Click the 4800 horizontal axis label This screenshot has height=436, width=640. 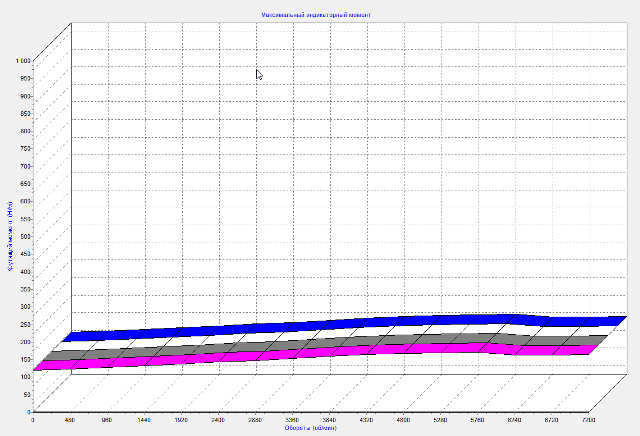point(404,420)
